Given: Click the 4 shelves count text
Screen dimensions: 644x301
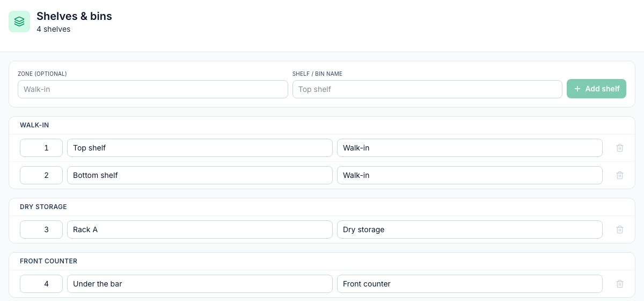Looking at the screenshot, I should point(54,29).
